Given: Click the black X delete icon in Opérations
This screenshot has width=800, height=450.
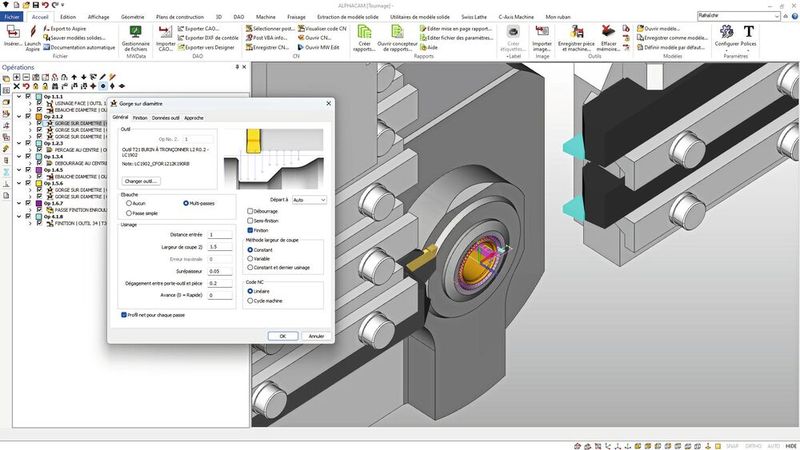Looking at the screenshot, I should [16, 86].
